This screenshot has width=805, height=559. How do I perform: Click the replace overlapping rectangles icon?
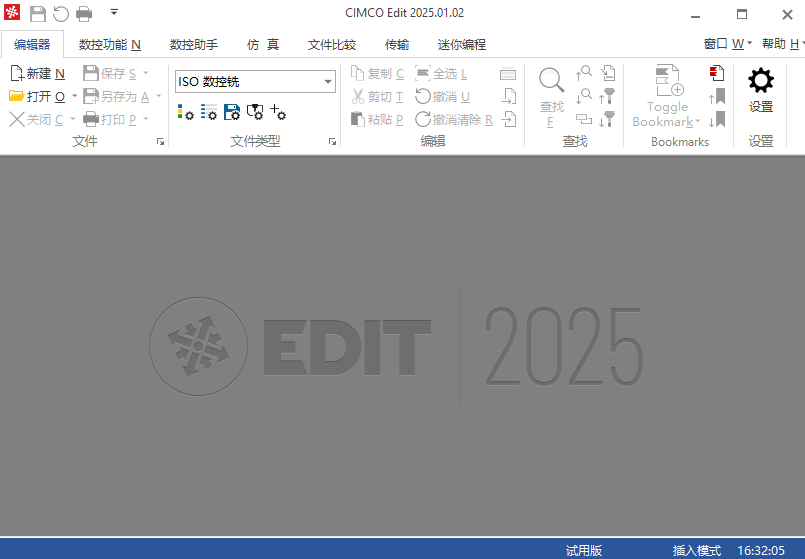[x=584, y=120]
